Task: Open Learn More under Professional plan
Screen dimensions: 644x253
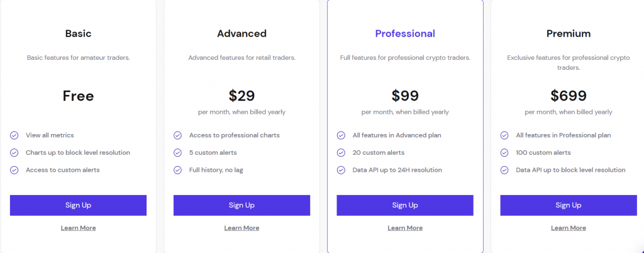Action: click(x=405, y=228)
